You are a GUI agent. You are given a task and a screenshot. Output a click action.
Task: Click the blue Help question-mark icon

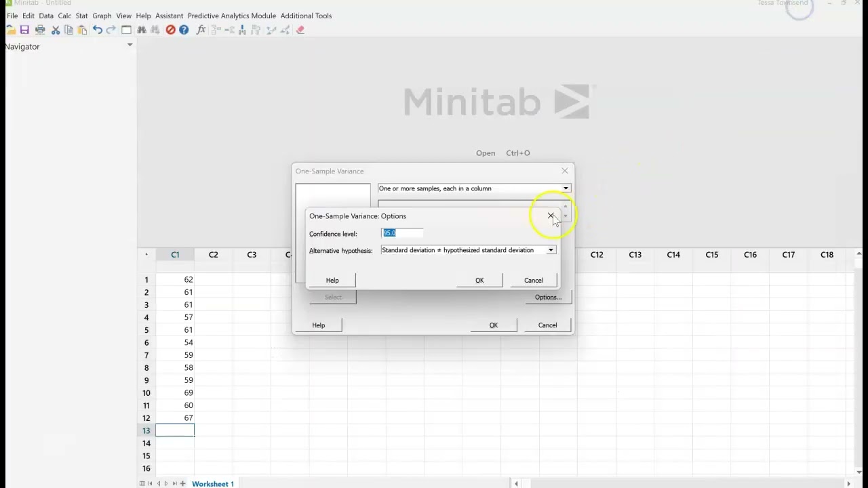(184, 30)
